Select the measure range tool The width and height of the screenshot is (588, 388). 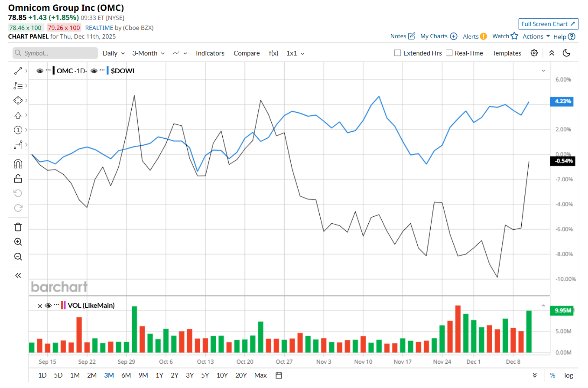point(18,144)
